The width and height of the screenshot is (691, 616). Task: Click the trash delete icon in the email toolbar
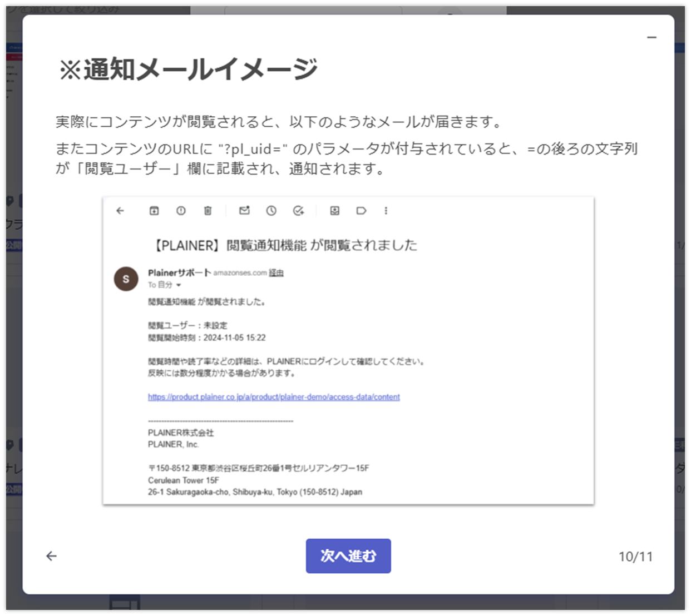(x=208, y=211)
